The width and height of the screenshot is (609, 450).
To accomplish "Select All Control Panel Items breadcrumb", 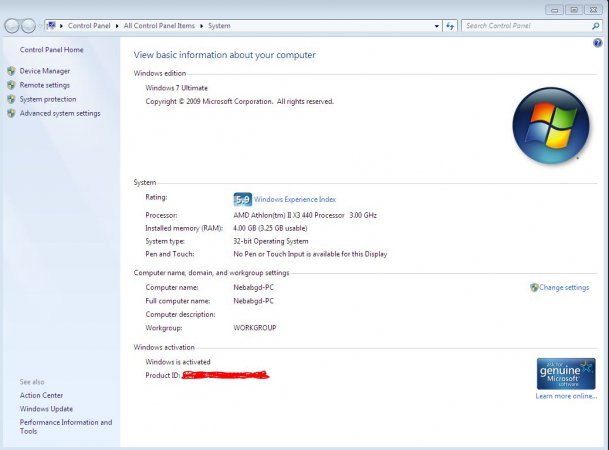I will [x=159, y=26].
